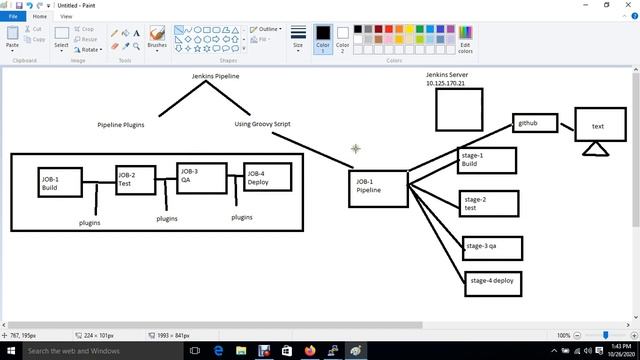Expand the Paste dropdown arrow

coord(12,51)
